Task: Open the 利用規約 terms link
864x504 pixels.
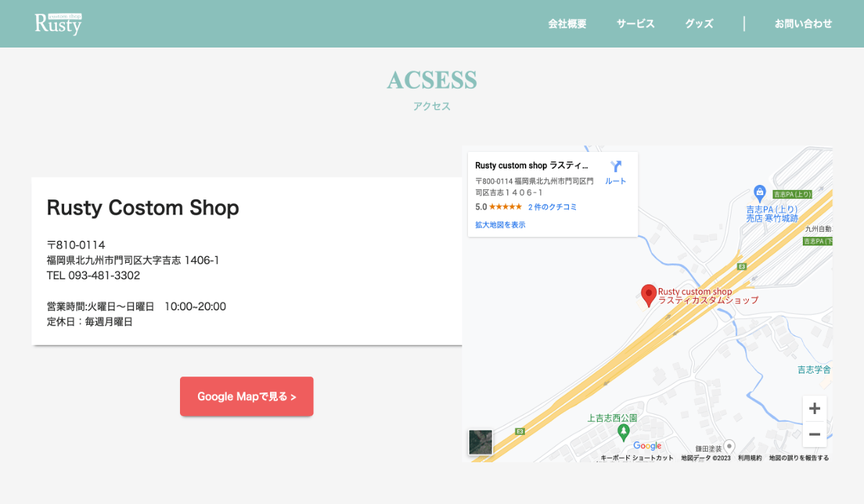Action: click(750, 458)
